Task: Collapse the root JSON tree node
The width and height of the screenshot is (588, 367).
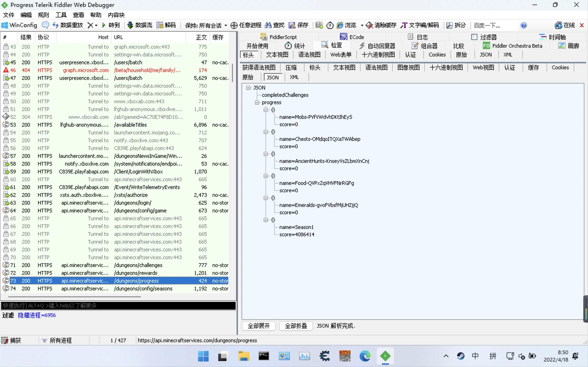Action: [x=248, y=88]
